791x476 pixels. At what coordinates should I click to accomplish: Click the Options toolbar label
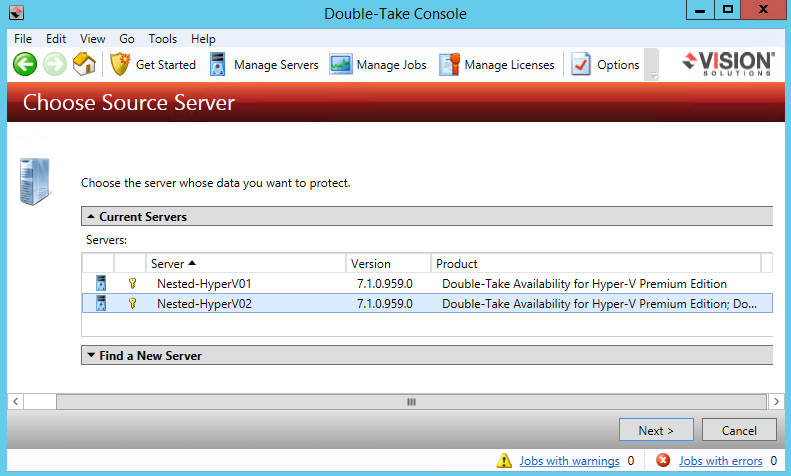tap(618, 65)
